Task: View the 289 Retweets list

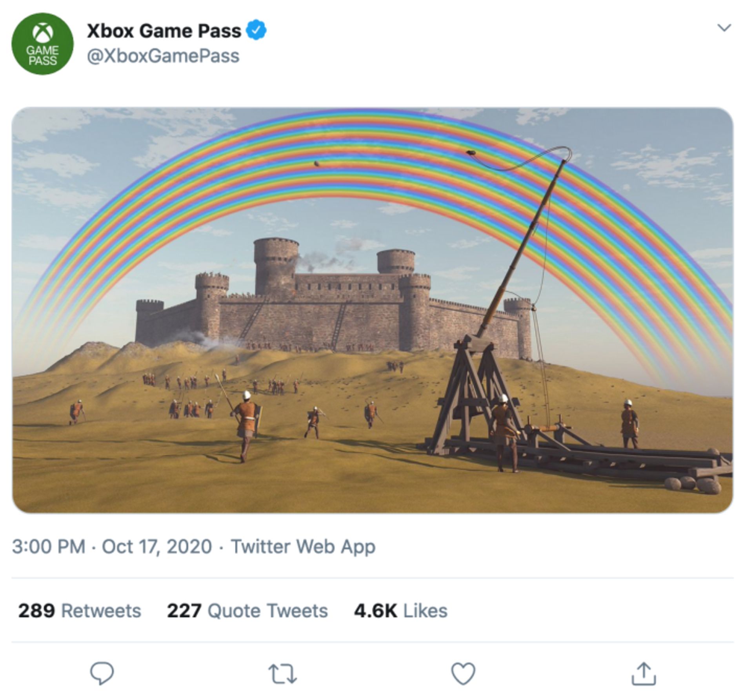Action: click(80, 611)
